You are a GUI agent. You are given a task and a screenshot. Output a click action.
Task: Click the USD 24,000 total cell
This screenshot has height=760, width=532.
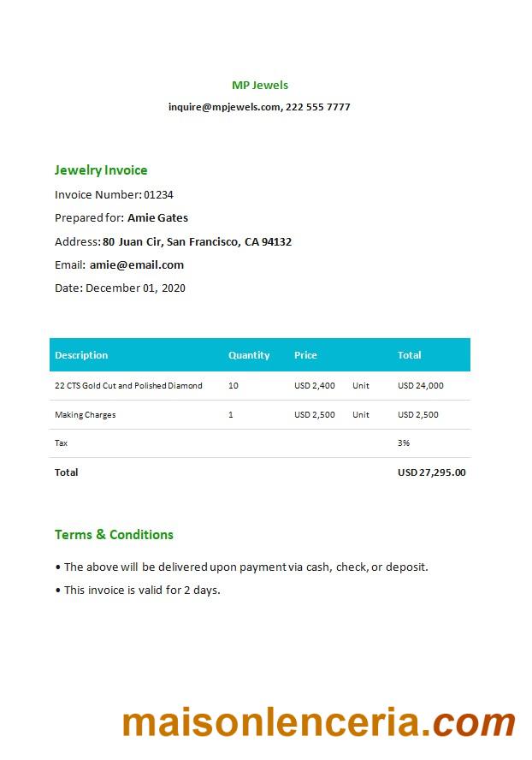pos(421,386)
